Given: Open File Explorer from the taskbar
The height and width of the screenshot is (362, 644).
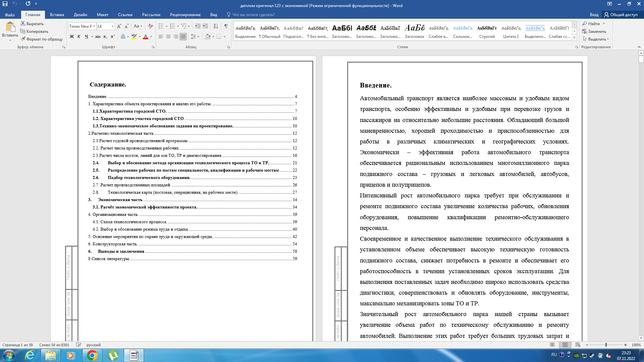Looking at the screenshot, I should click(51, 355).
